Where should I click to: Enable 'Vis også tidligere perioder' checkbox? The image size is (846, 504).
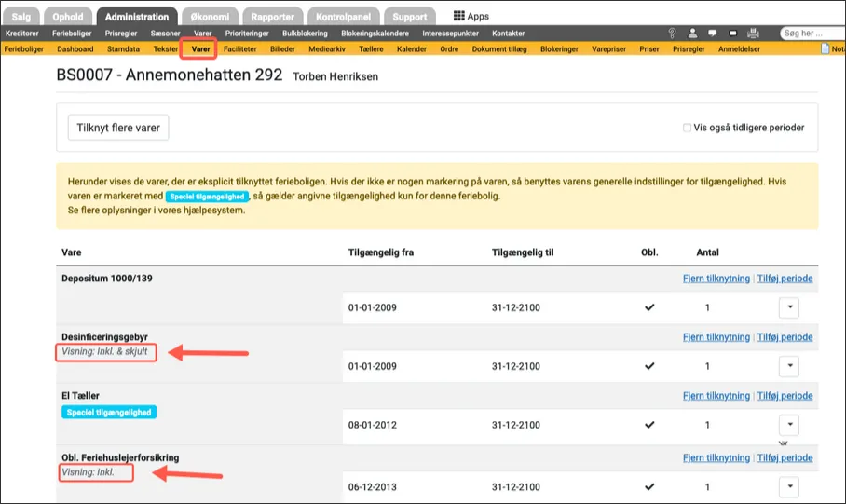(687, 129)
